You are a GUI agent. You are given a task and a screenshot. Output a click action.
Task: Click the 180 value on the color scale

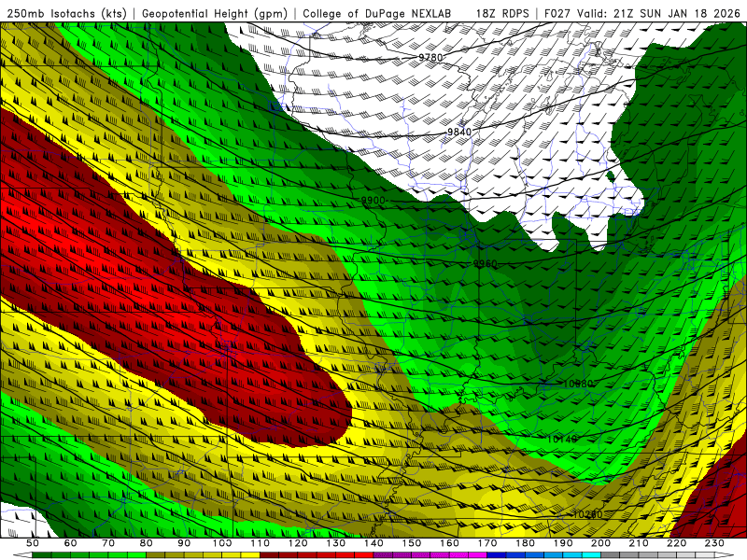526,543
